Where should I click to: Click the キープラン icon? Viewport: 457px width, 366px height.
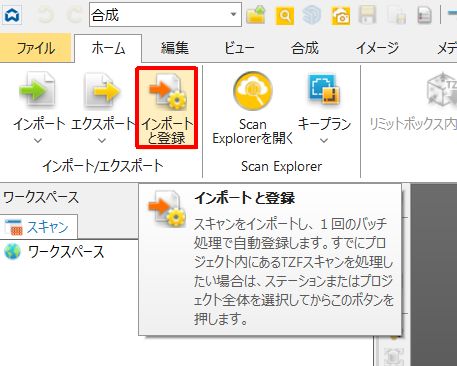point(324,89)
